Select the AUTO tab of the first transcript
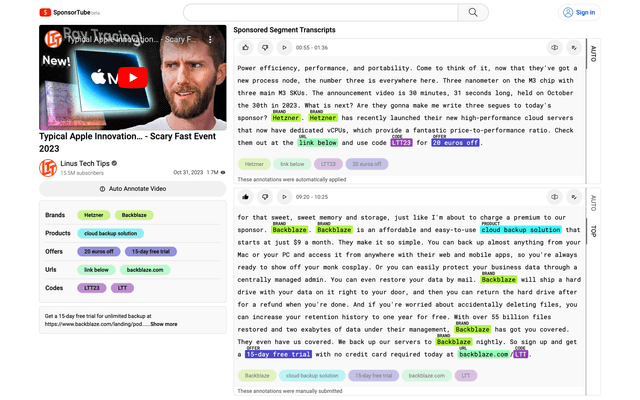 (593, 54)
